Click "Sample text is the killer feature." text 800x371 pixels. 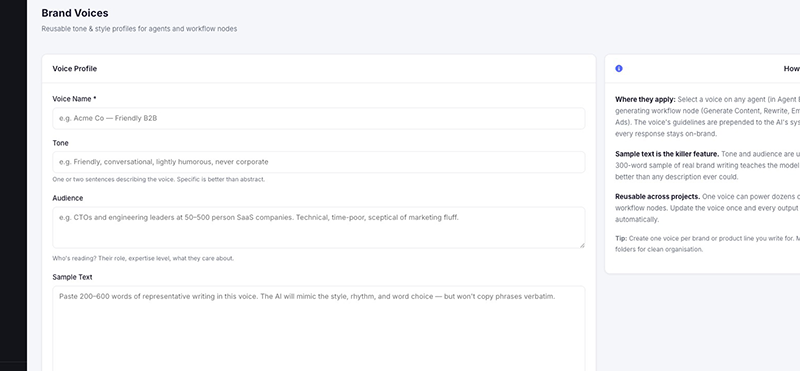[x=667, y=154]
